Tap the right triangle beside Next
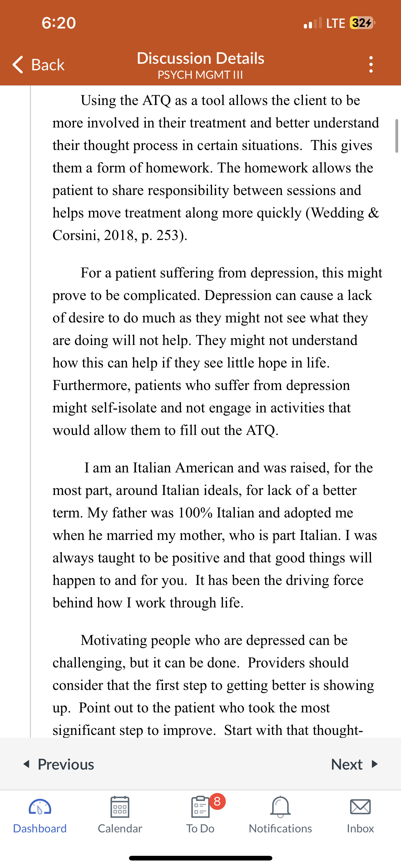 coord(375,764)
